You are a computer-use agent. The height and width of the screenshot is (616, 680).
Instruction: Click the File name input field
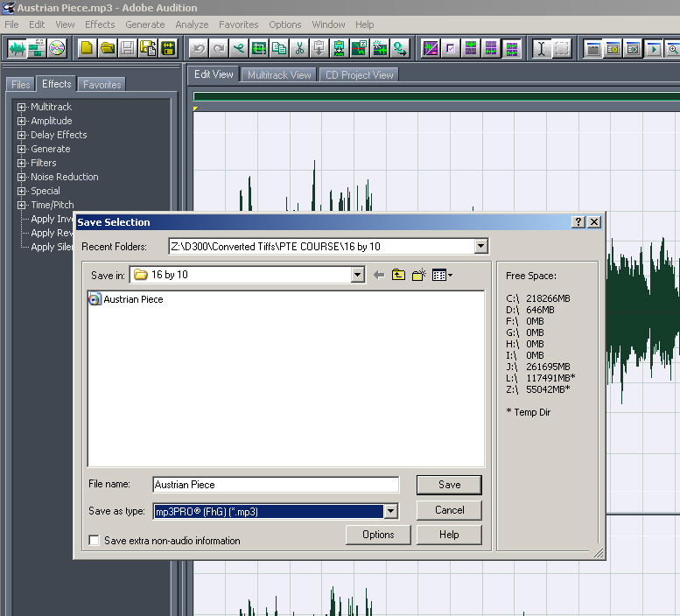tap(276, 485)
